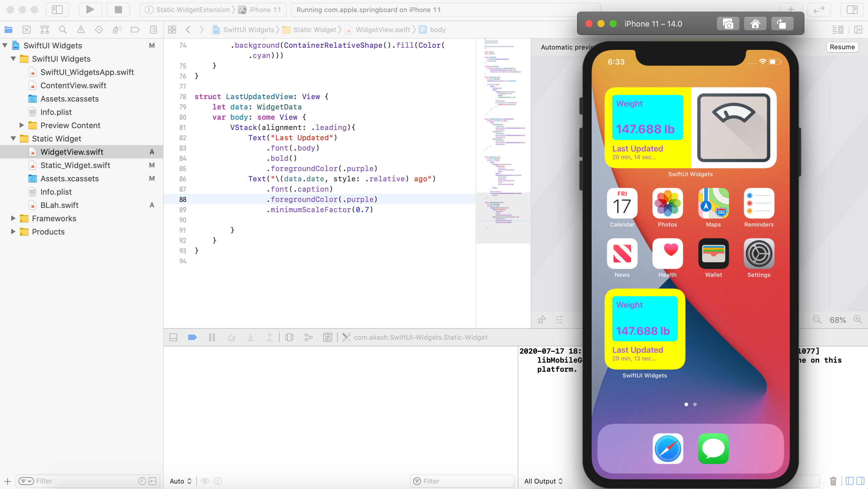The width and height of the screenshot is (868, 489).
Task: Expand the Preview Content folder
Action: [21, 125]
